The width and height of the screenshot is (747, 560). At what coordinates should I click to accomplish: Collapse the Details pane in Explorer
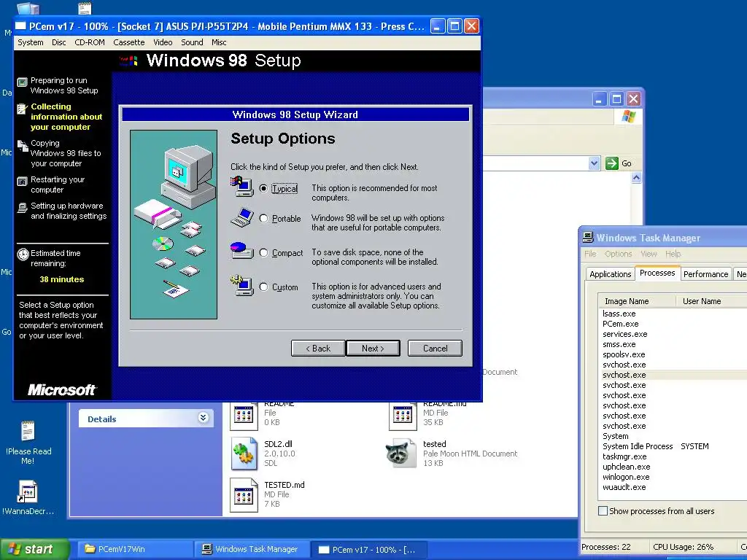click(203, 418)
